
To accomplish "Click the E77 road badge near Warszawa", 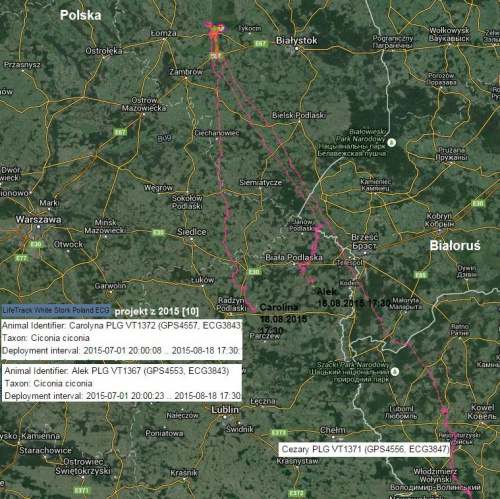I will tap(21, 258).
